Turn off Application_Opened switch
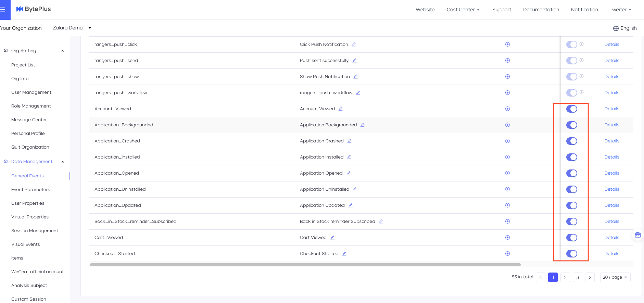The image size is (644, 303). pos(572,173)
